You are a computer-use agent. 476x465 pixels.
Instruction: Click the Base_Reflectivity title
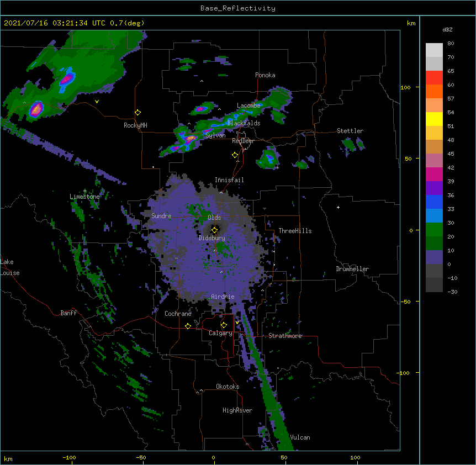click(238, 8)
